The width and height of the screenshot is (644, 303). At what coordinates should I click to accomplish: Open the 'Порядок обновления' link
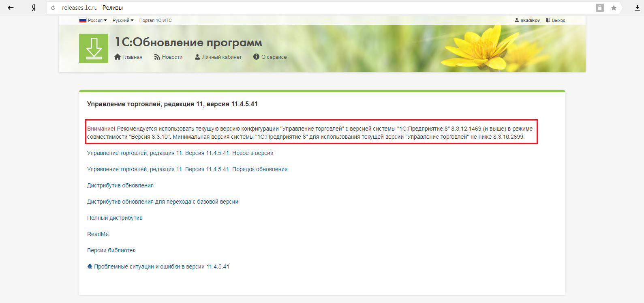click(187, 169)
